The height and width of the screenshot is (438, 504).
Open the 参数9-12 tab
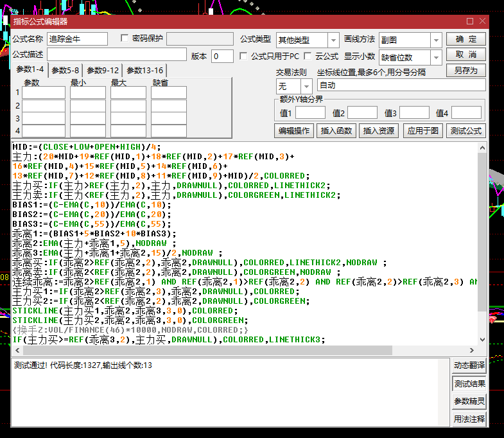tap(103, 71)
